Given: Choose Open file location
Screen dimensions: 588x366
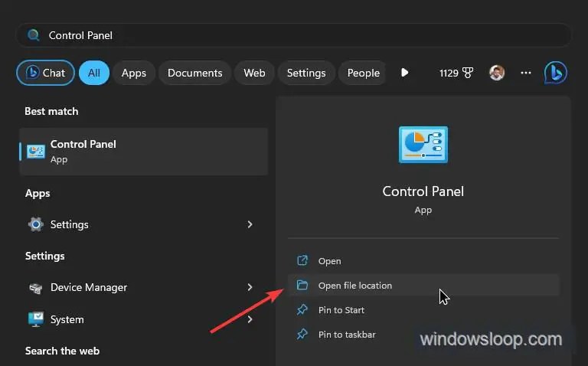Looking at the screenshot, I should 423,286.
